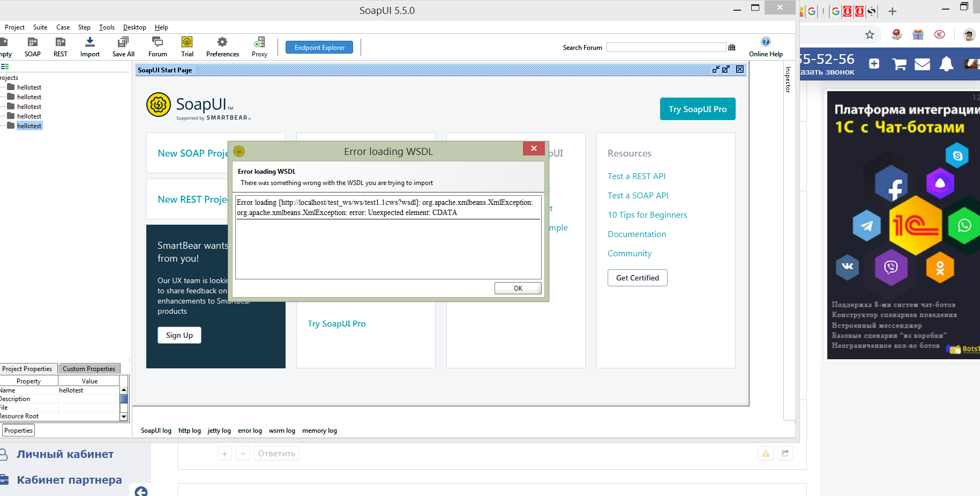Open the Test a SOAP API link
Image resolution: width=980 pixels, height=496 pixels.
tap(638, 196)
